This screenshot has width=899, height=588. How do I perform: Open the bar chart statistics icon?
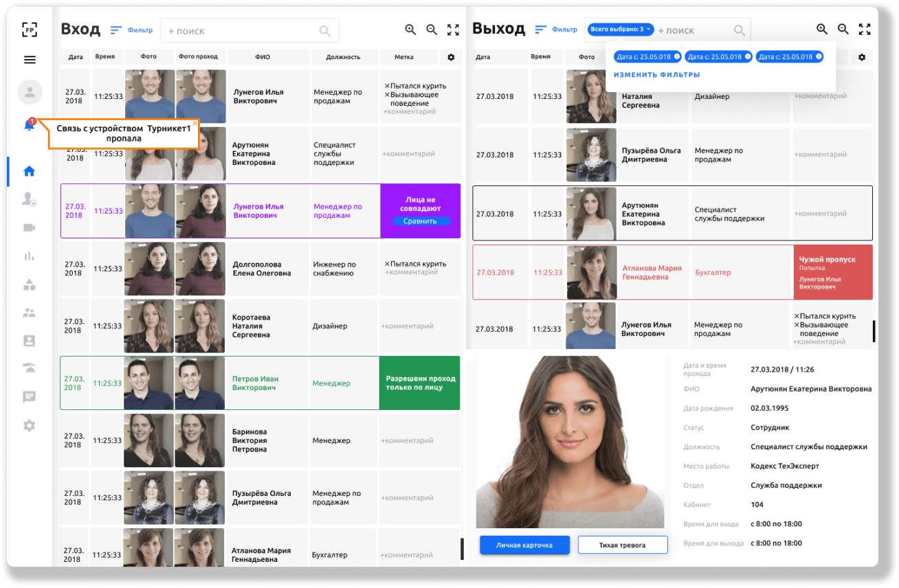29,256
